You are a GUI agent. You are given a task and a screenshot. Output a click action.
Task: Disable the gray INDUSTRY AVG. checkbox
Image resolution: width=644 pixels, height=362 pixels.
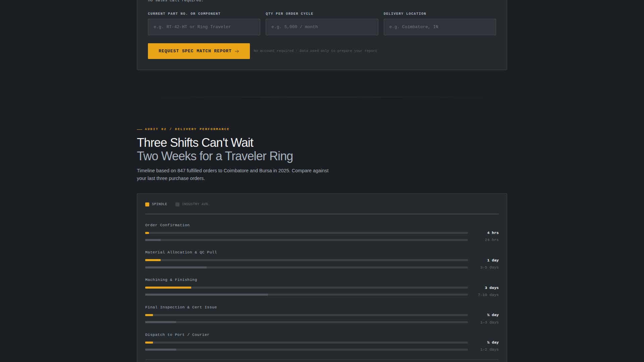[177, 204]
